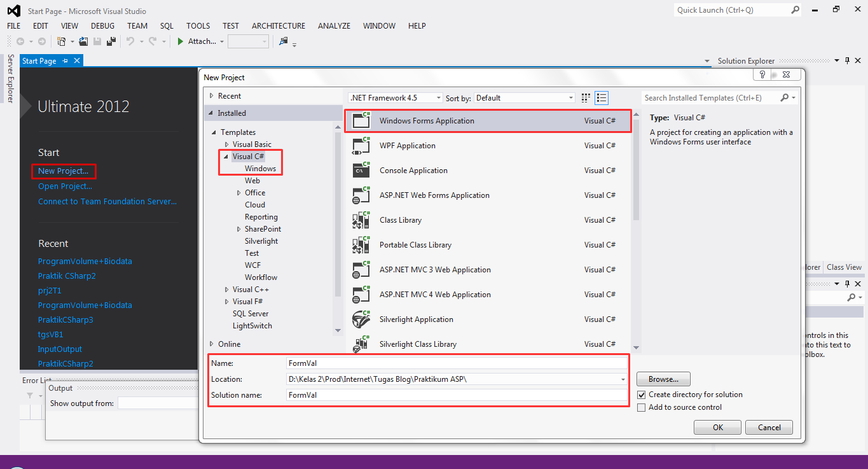
Task: Open the Attach button dropdown arrow
Action: coord(222,41)
